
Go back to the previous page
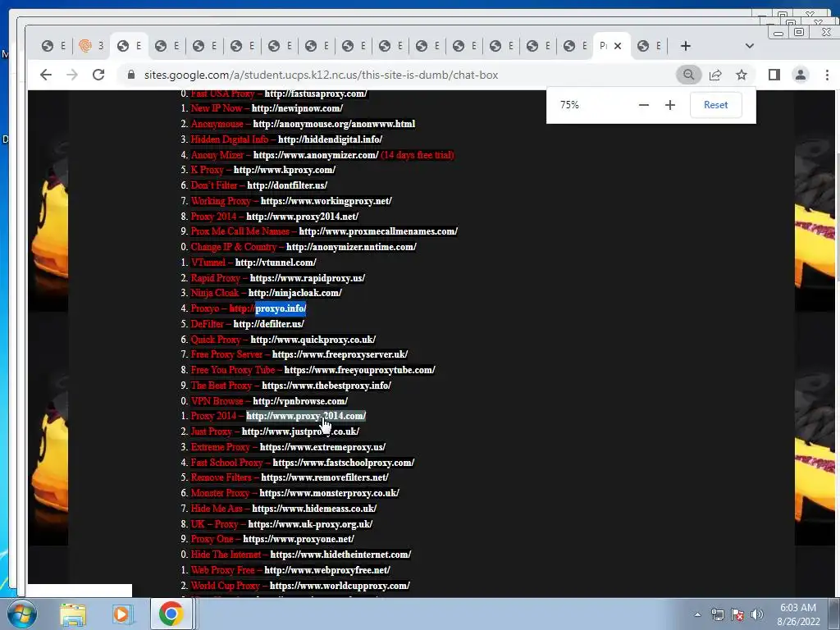pos(46,75)
